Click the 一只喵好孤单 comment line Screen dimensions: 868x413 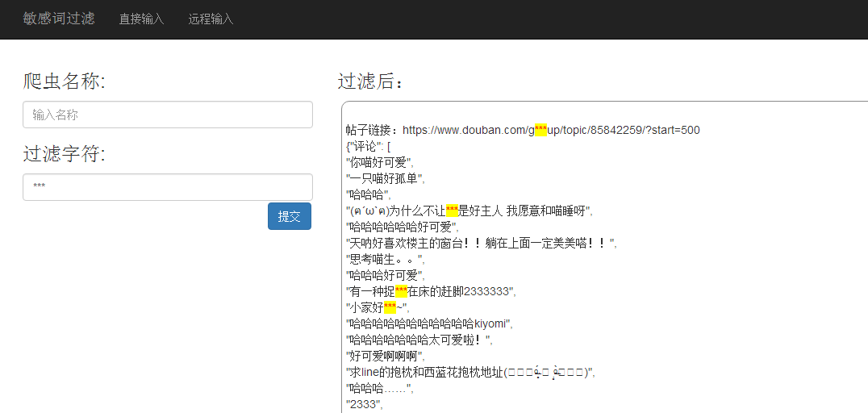(x=384, y=178)
